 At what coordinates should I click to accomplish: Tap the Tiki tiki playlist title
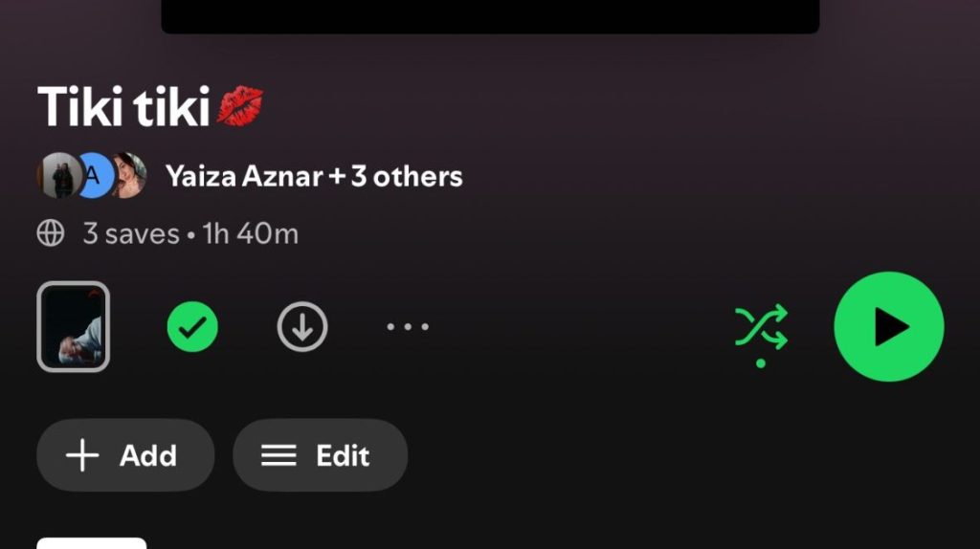click(123, 107)
